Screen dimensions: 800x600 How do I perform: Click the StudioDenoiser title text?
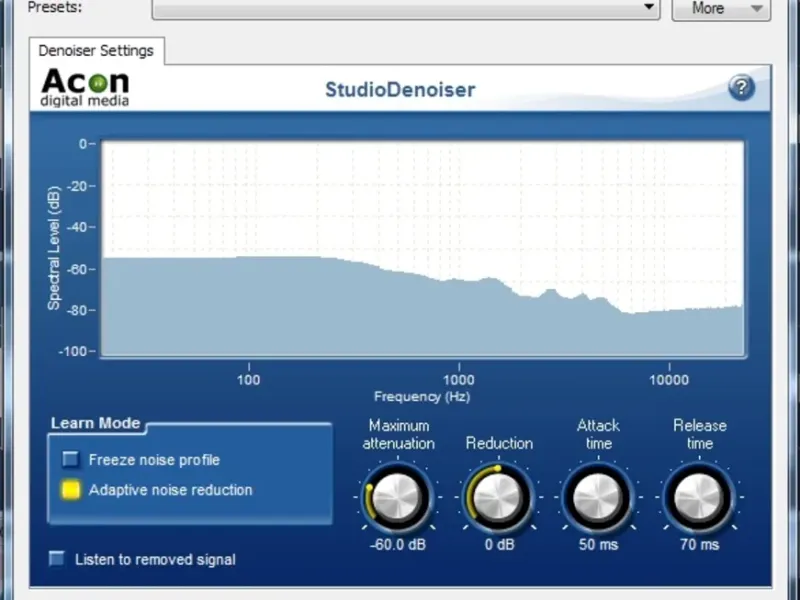pyautogui.click(x=400, y=90)
